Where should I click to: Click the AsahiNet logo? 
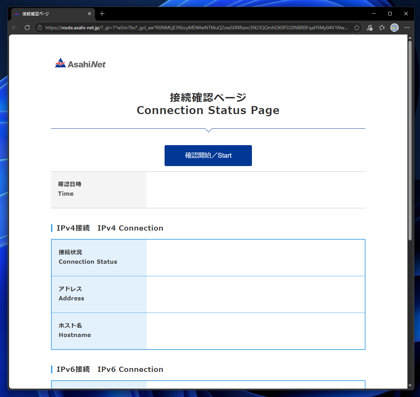pyautogui.click(x=80, y=63)
